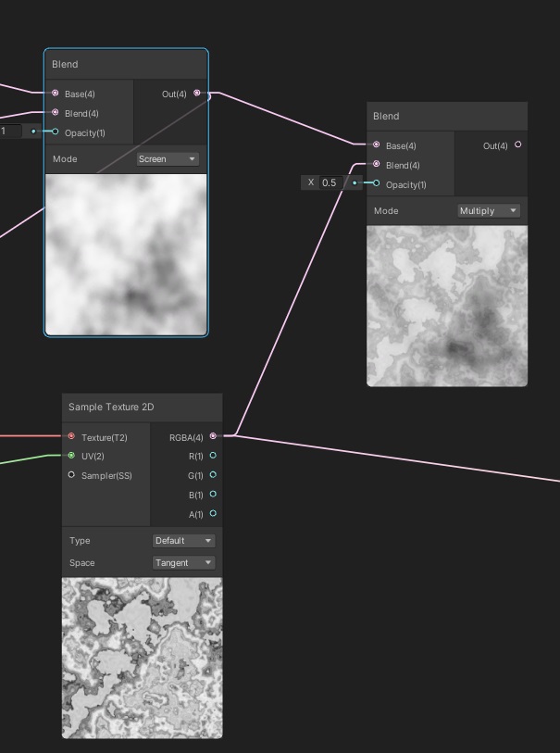Screen dimensions: 560x753
Task: Open the Mode dropdown showing Multiply
Action: (488, 211)
